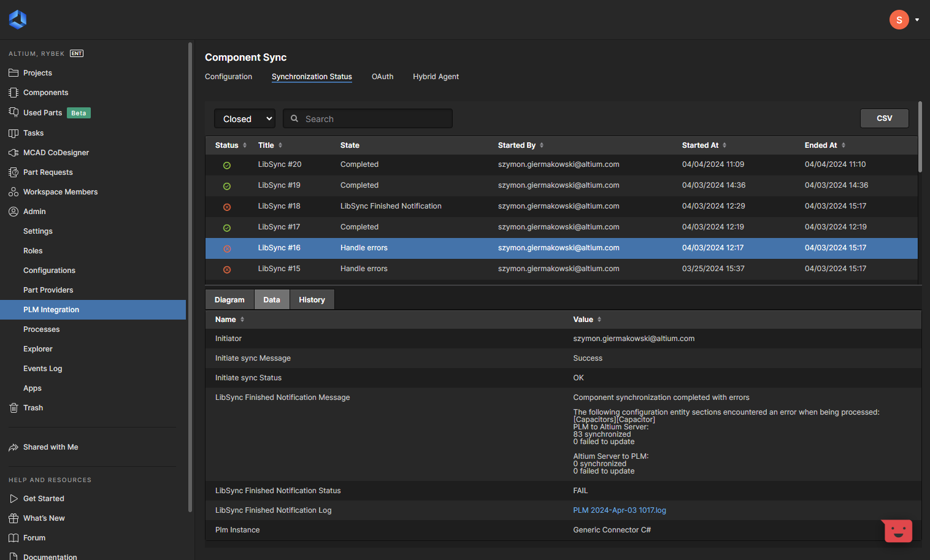This screenshot has width=930, height=560.
Task: Switch to the Configuration tab
Action: [x=228, y=77]
